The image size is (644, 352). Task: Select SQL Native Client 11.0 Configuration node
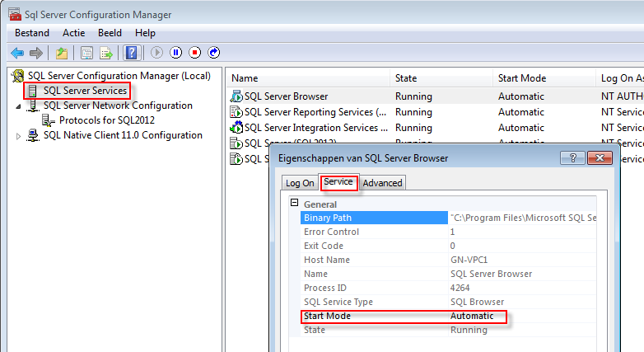click(x=123, y=135)
